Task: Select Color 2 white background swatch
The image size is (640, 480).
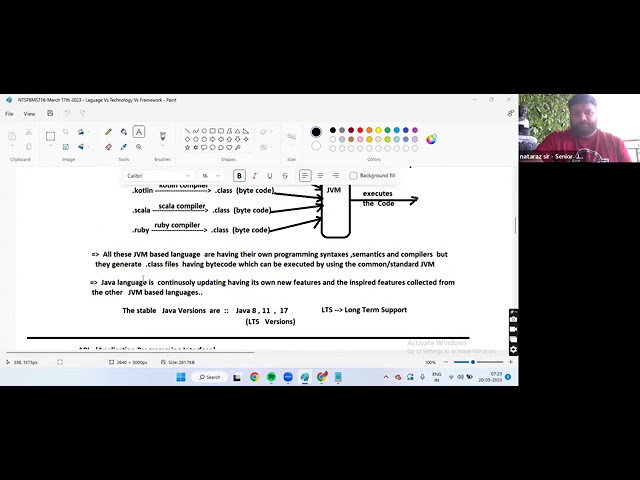Action: 316,146
